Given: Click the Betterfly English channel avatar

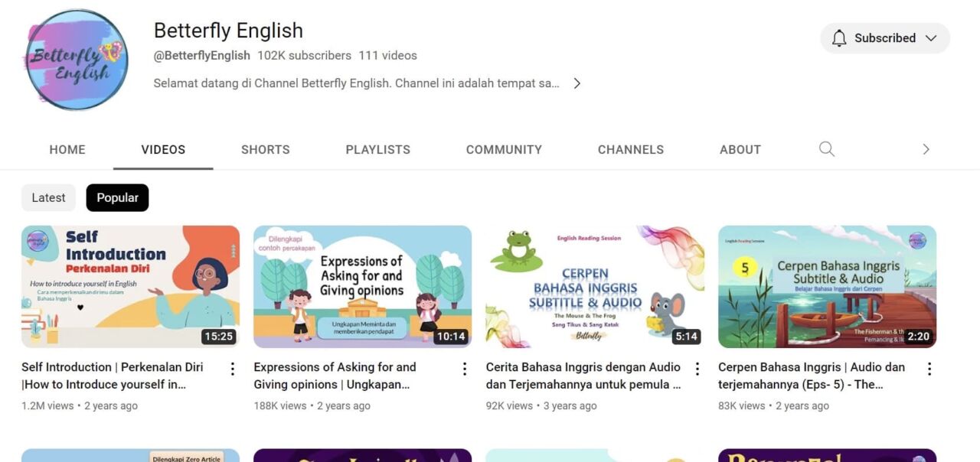Looking at the screenshot, I should (x=77, y=59).
